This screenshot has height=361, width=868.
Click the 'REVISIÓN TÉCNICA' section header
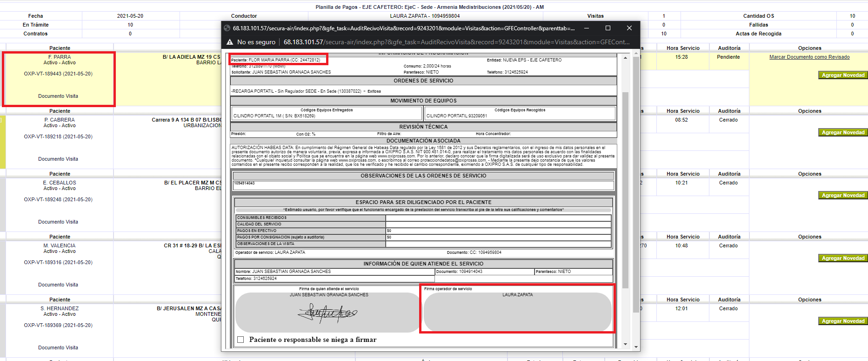(423, 127)
